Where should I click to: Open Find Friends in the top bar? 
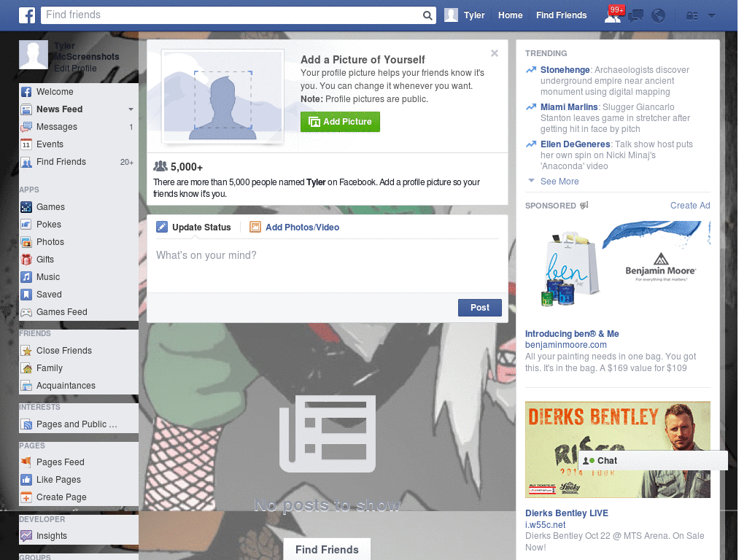click(561, 15)
